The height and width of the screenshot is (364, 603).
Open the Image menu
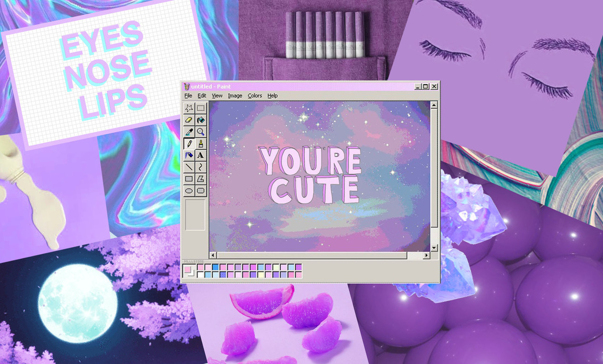point(235,96)
